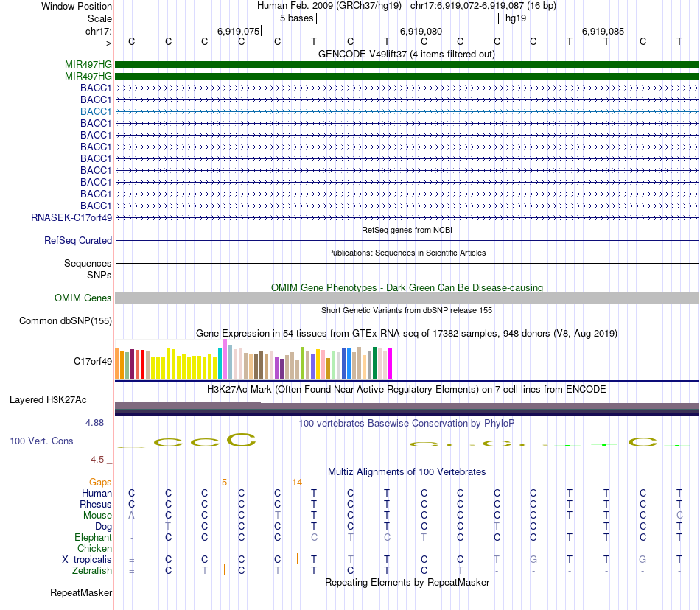Click the dark green bar in GTEx chart
The width and height of the screenshot is (700, 610).
click(x=375, y=363)
